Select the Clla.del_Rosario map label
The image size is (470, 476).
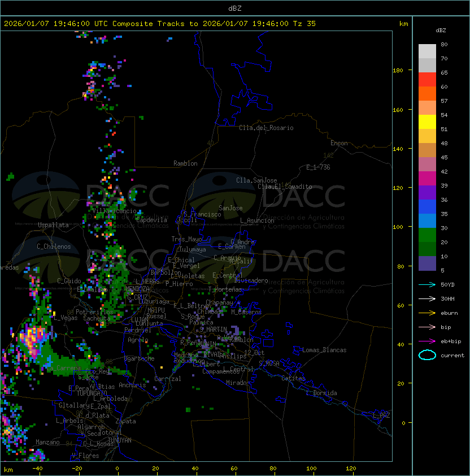pyautogui.click(x=266, y=128)
